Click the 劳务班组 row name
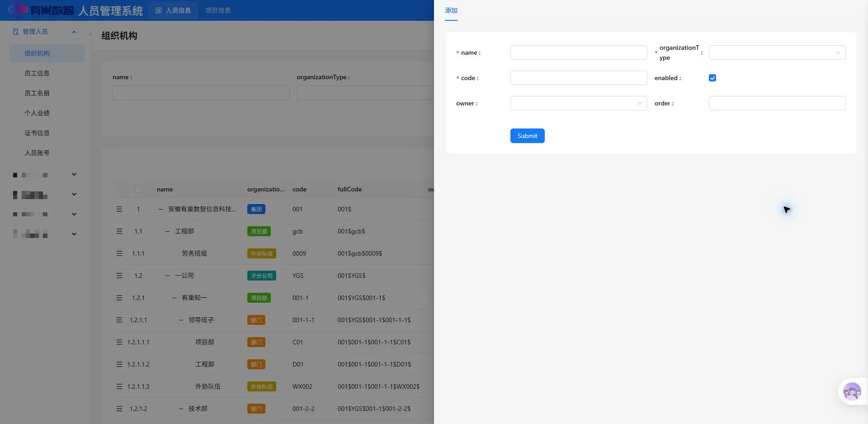This screenshot has height=424, width=868. [194, 253]
